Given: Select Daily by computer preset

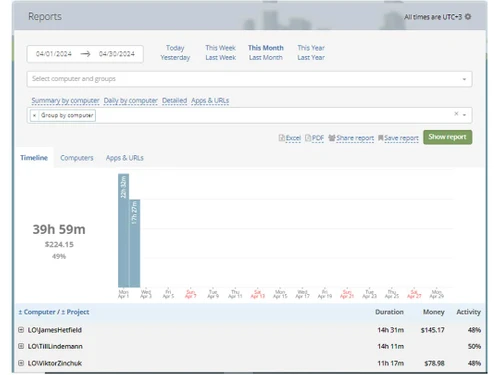Looking at the screenshot, I should (130, 100).
